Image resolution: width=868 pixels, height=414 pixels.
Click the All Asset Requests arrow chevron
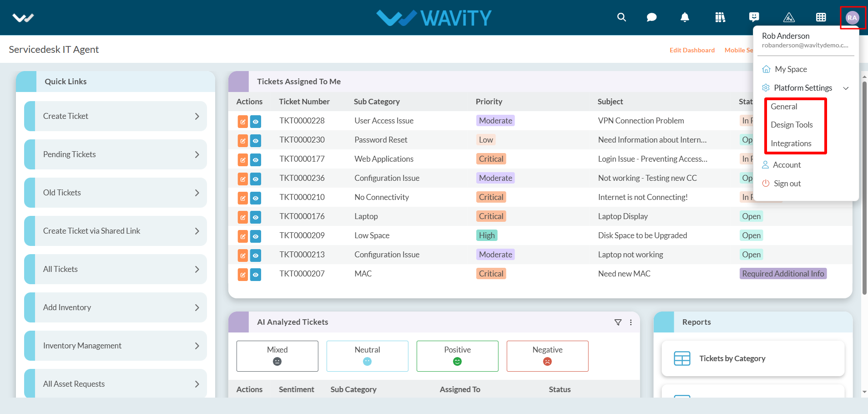197,384
